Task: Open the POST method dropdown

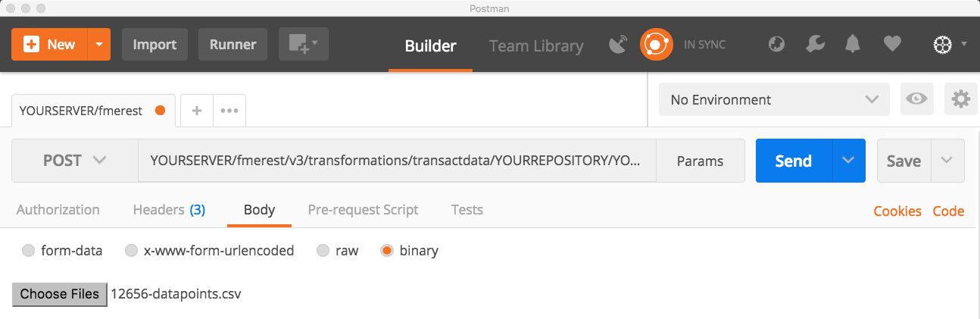Action: [x=75, y=161]
